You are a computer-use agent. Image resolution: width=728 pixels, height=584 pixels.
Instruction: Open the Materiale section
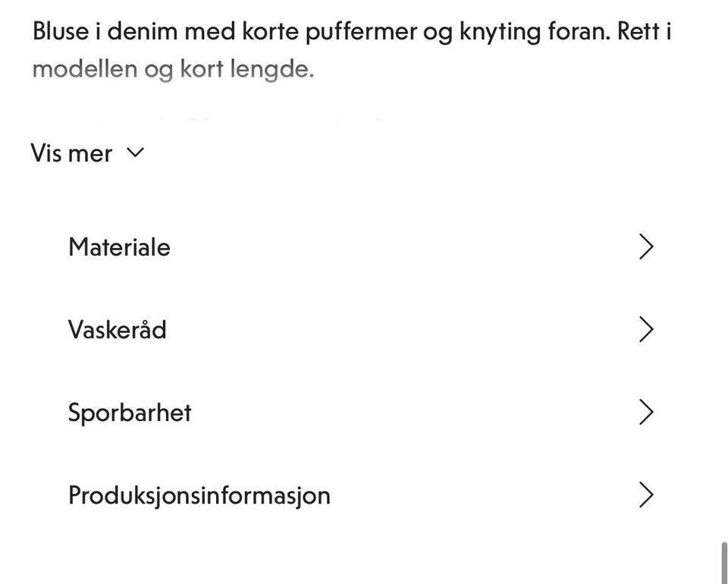point(360,247)
